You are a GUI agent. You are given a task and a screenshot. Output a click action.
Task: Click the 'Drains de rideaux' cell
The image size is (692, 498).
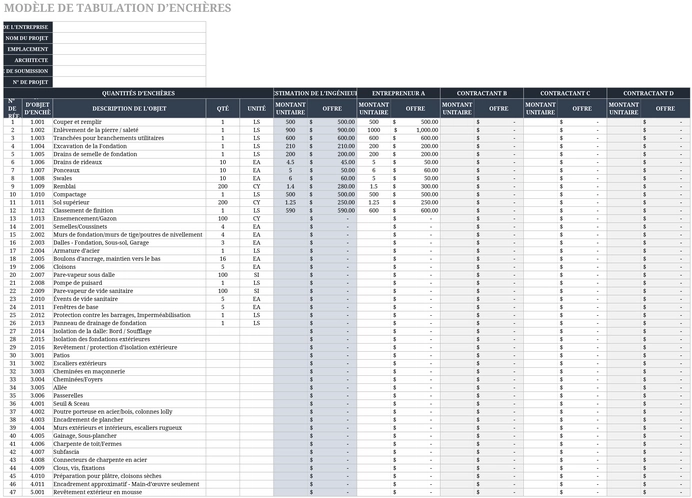pos(129,162)
